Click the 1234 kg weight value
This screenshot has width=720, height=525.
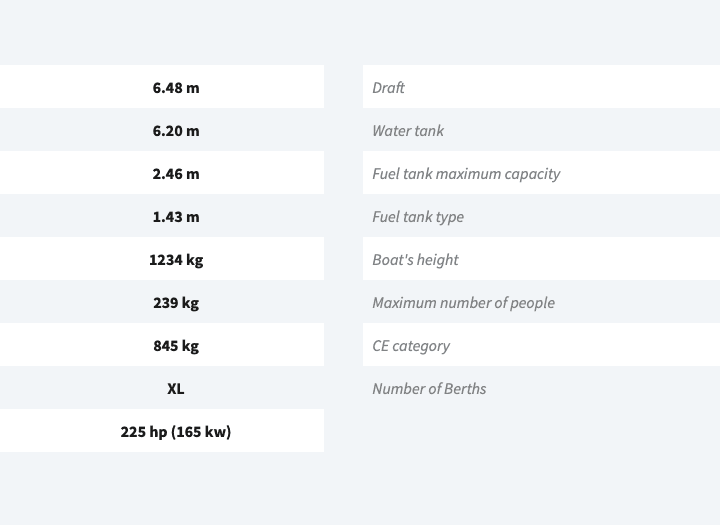176,260
